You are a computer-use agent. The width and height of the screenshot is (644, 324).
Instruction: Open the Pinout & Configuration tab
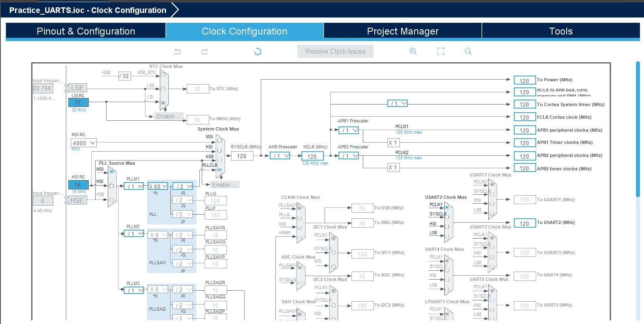click(x=86, y=31)
